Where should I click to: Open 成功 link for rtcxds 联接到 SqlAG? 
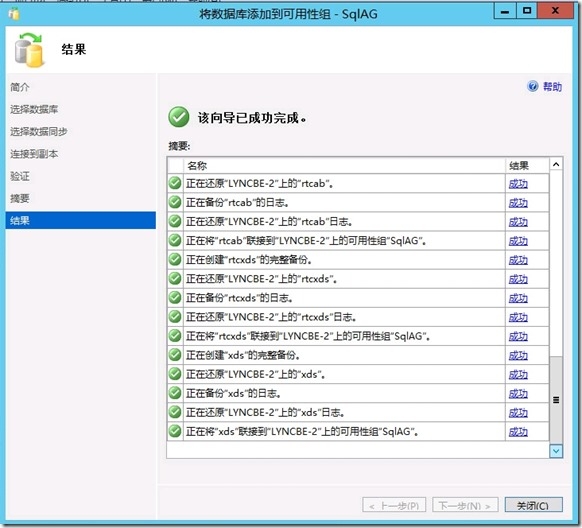(x=518, y=337)
